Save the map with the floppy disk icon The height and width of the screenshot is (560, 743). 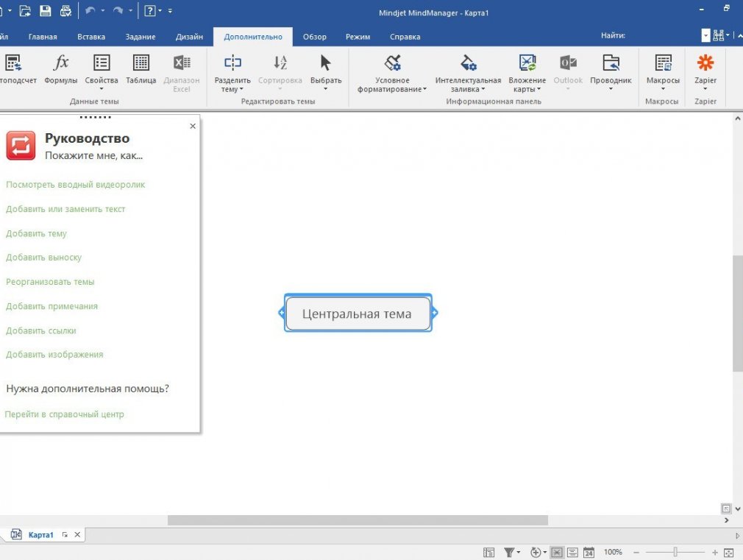point(45,10)
